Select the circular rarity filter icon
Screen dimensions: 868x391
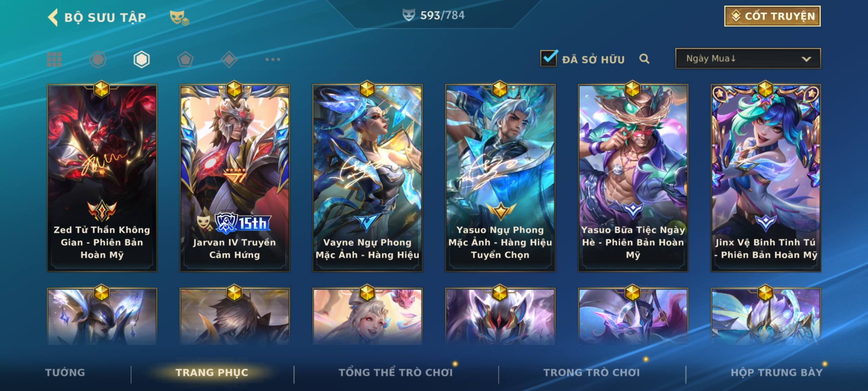point(98,59)
